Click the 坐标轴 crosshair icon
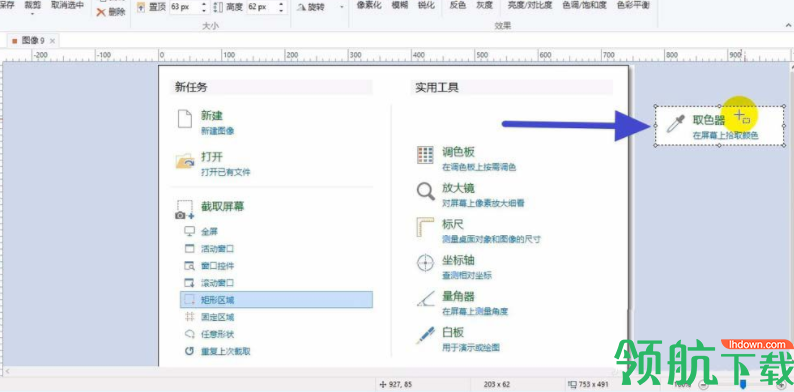794x392 pixels. (x=425, y=263)
